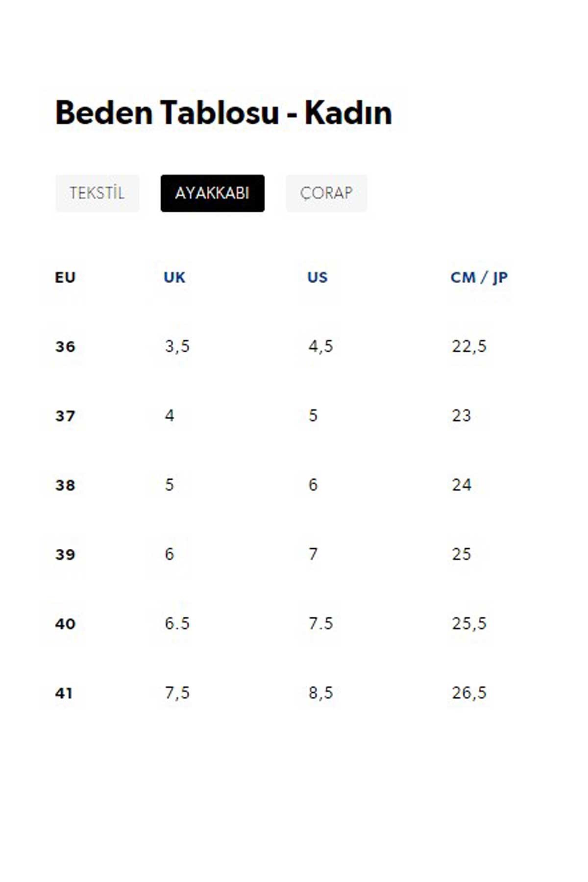The image size is (588, 882).
Task: Open the ÇORAP tab
Action: coord(326,193)
